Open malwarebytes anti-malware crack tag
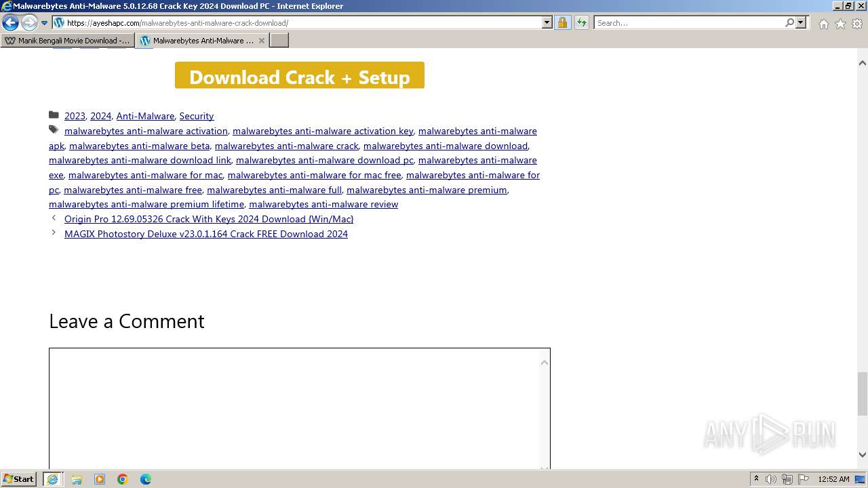Viewport: 868px width, 488px height. tap(286, 146)
